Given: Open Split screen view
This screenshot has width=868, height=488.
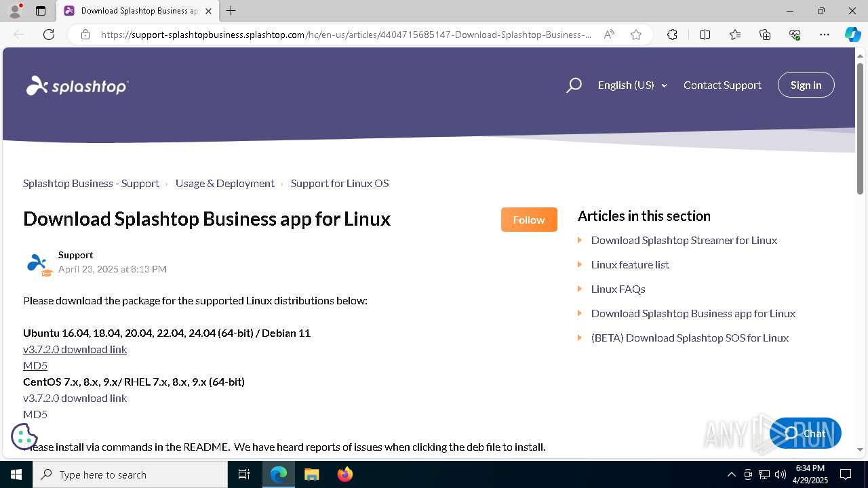Looking at the screenshot, I should [705, 35].
